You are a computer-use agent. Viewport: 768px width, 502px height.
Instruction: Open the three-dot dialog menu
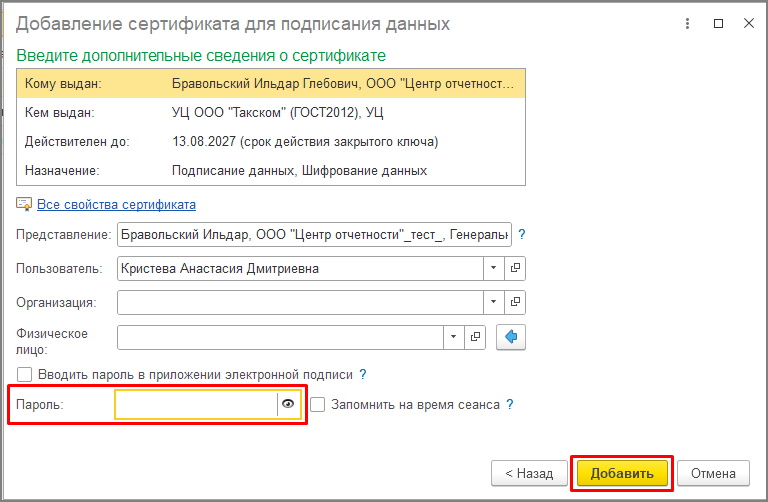[x=687, y=24]
